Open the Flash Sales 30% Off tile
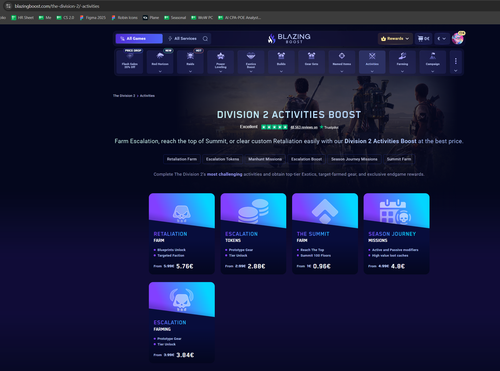Image resolution: width=500 pixels, height=371 pixels. 130,62
